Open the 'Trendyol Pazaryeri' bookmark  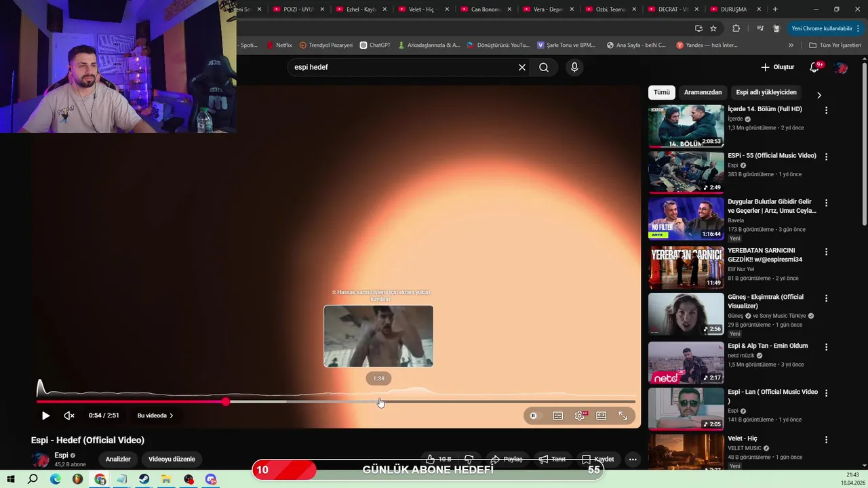[325, 45]
